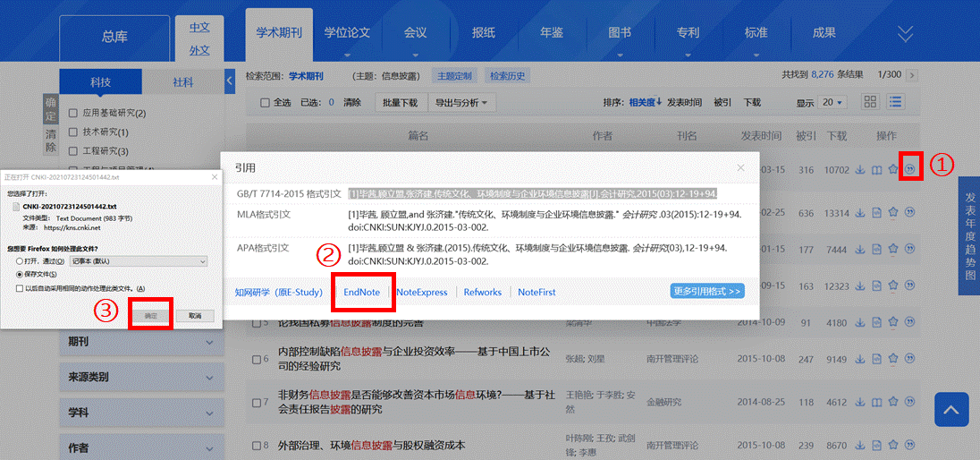Click 更多引用格式 button

point(706,291)
